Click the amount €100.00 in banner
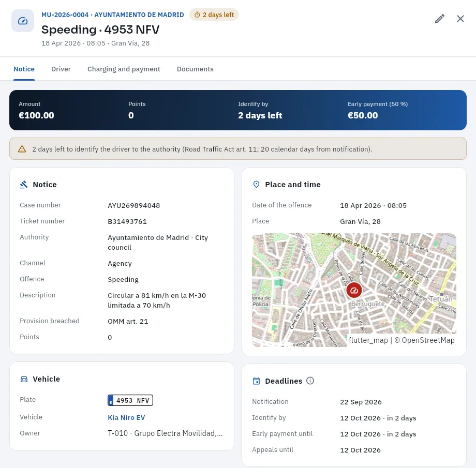Image resolution: width=476 pixels, height=468 pixels. tap(36, 115)
